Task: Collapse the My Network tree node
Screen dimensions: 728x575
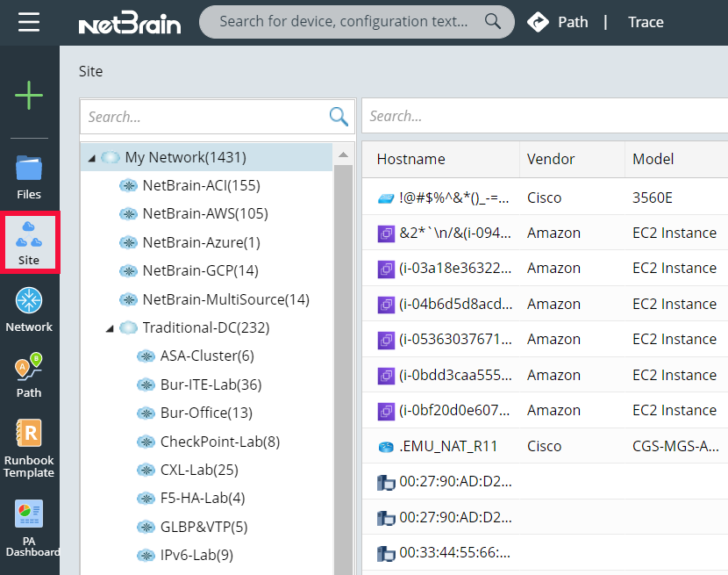Action: coord(91,159)
